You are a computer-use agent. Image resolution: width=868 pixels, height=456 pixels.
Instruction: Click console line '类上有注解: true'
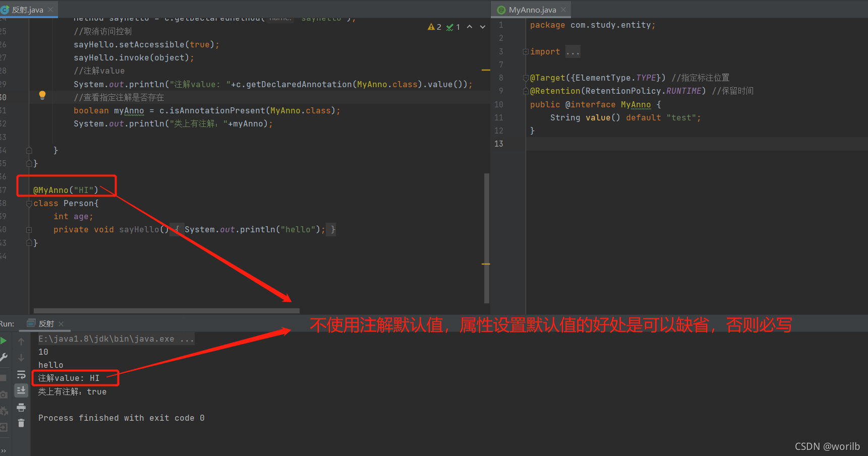pyautogui.click(x=72, y=392)
